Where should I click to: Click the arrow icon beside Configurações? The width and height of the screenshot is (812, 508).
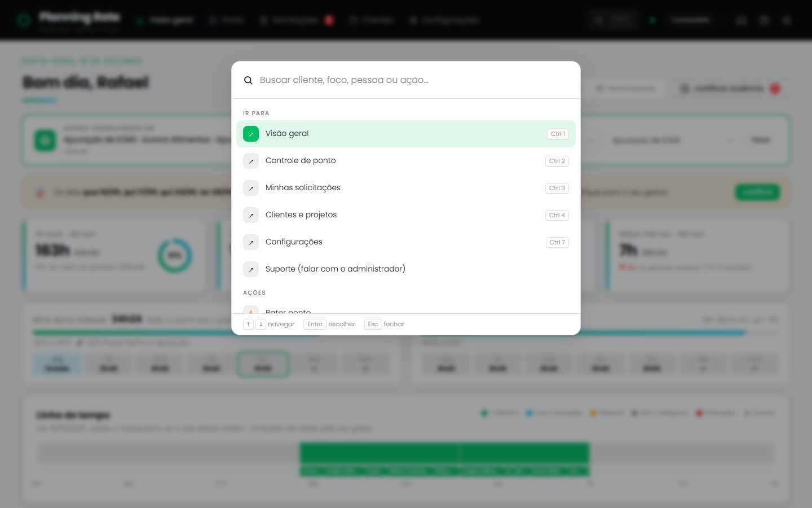(251, 242)
